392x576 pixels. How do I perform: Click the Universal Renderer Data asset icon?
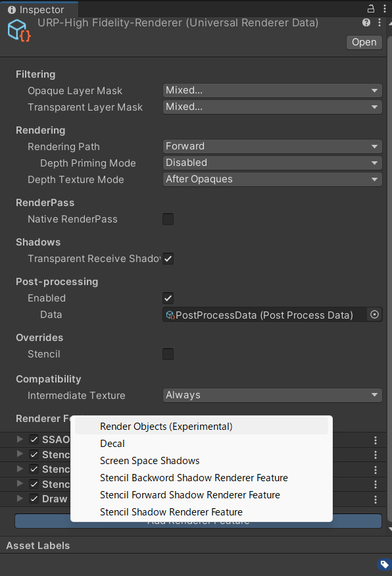click(x=18, y=30)
